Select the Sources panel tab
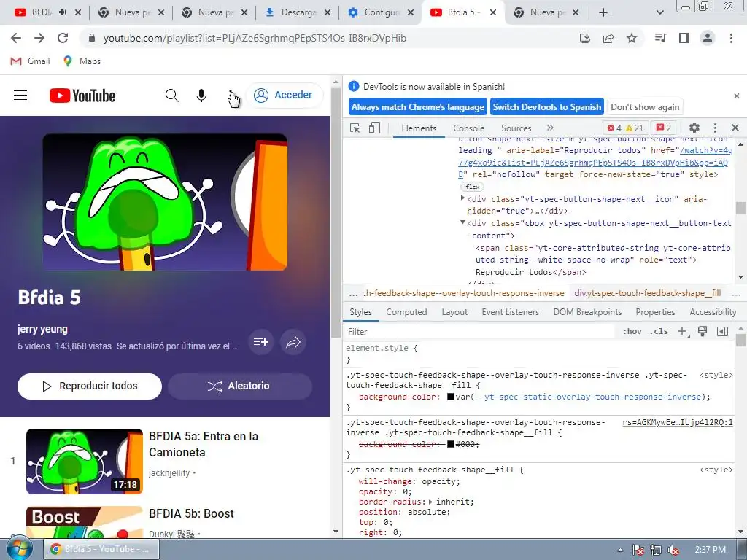 click(x=516, y=128)
